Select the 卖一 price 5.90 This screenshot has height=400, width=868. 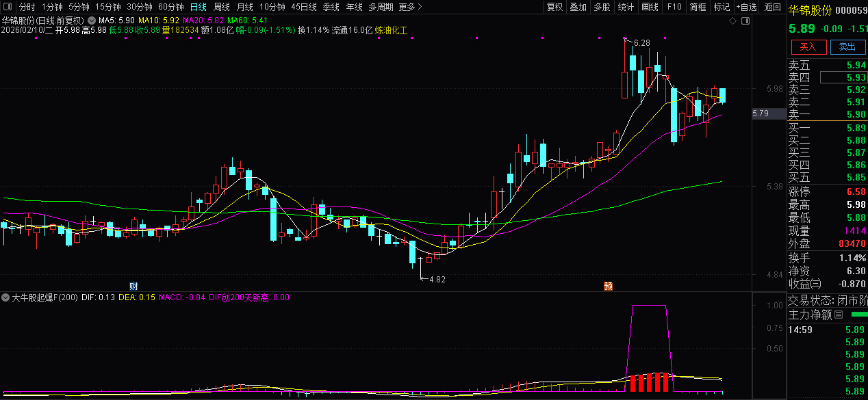point(855,114)
